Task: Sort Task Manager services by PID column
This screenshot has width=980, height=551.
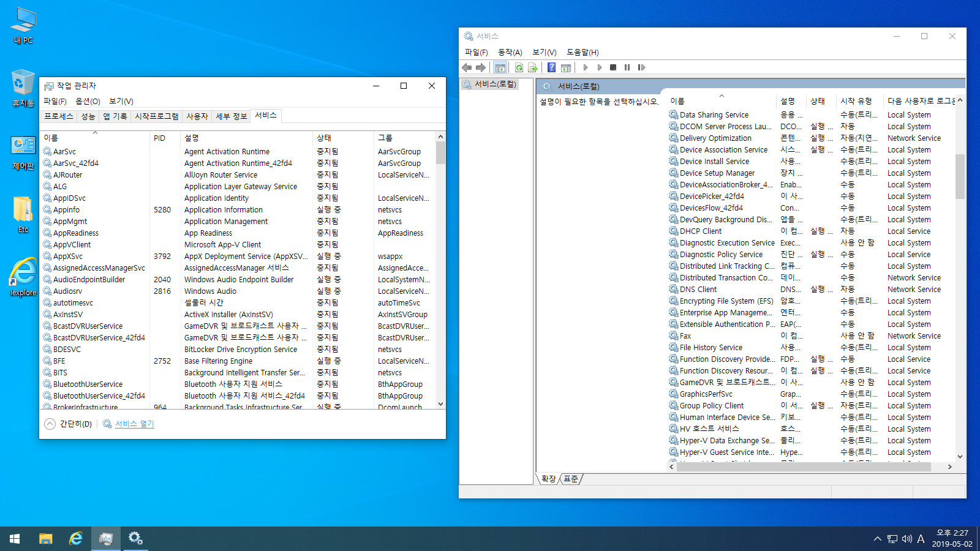Action: coord(165,138)
